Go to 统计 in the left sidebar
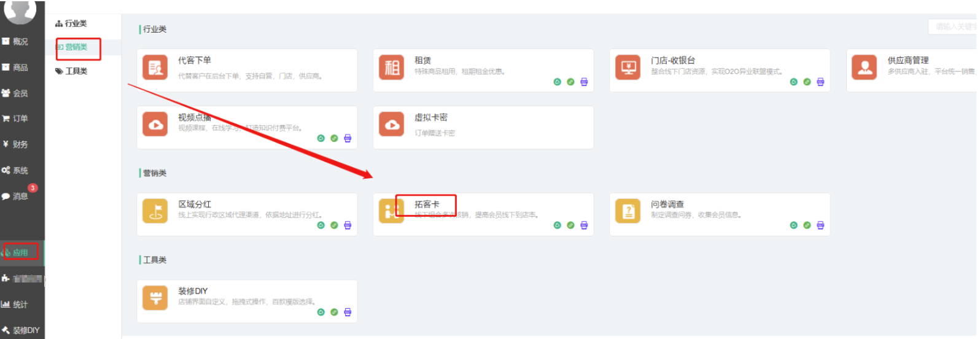Screen dimensions: 980x339 (20, 305)
